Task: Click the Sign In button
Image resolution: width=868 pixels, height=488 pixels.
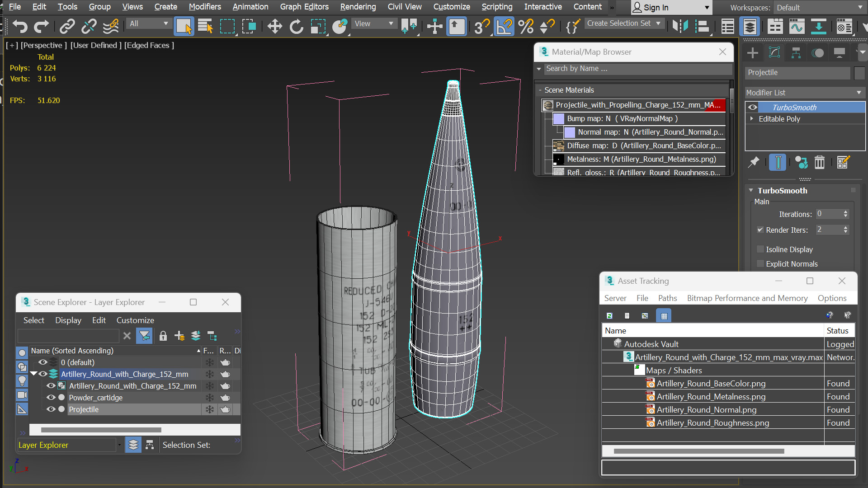Action: tap(671, 8)
